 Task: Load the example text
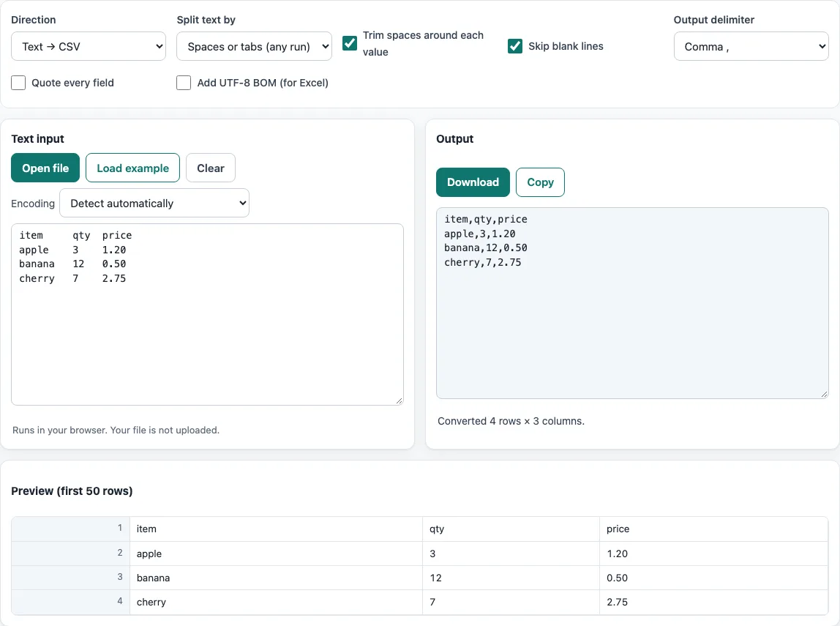pos(133,168)
